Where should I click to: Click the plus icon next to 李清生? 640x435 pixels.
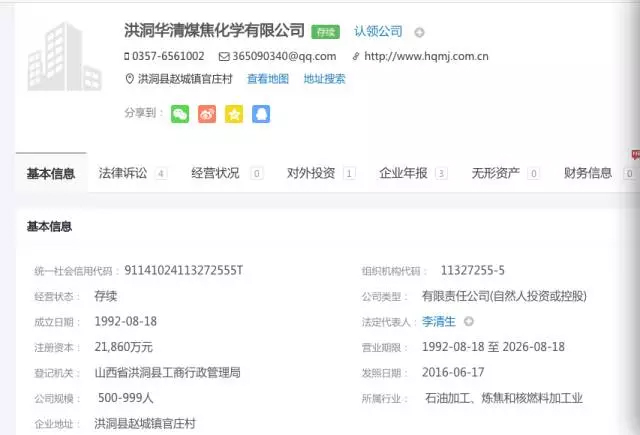pyautogui.click(x=468, y=322)
